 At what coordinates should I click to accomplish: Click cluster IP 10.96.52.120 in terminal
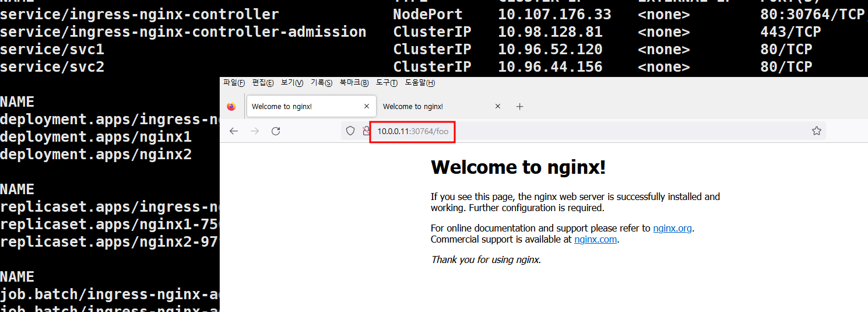coord(550,50)
